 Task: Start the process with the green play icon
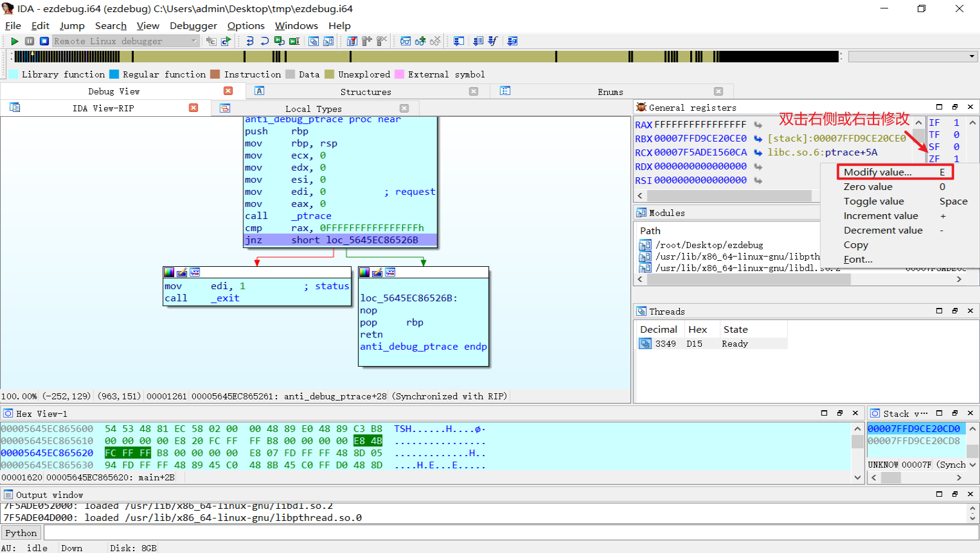click(x=15, y=41)
